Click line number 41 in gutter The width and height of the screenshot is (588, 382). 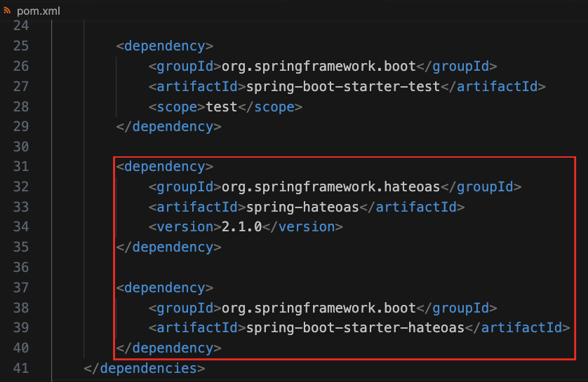click(21, 369)
